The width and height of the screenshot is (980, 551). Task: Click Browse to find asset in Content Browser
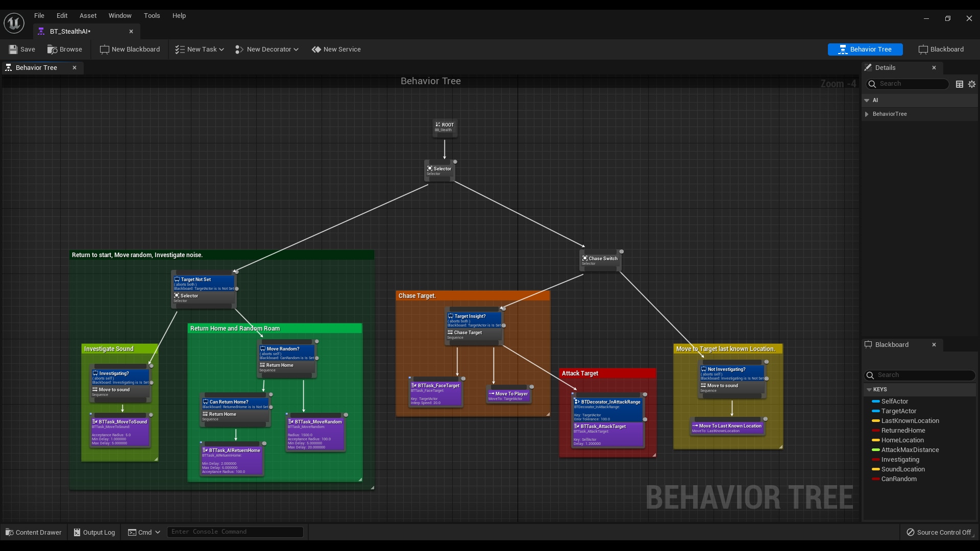64,49
